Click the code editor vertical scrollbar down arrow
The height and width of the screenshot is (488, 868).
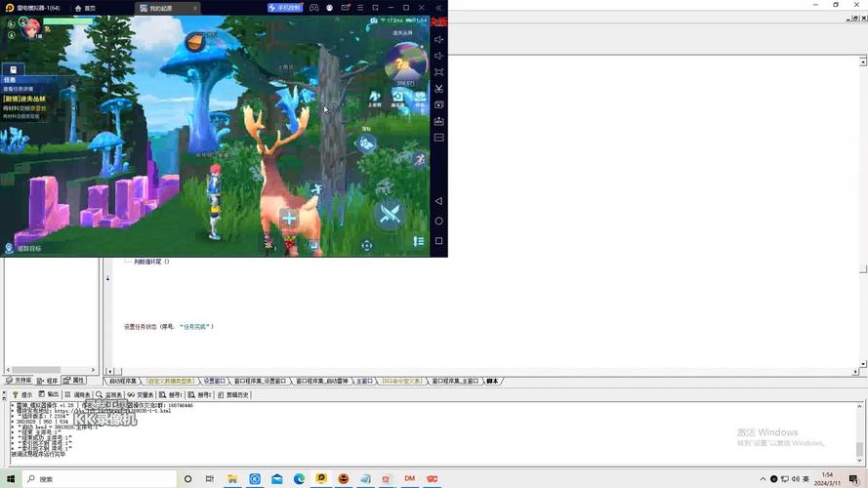click(x=863, y=364)
